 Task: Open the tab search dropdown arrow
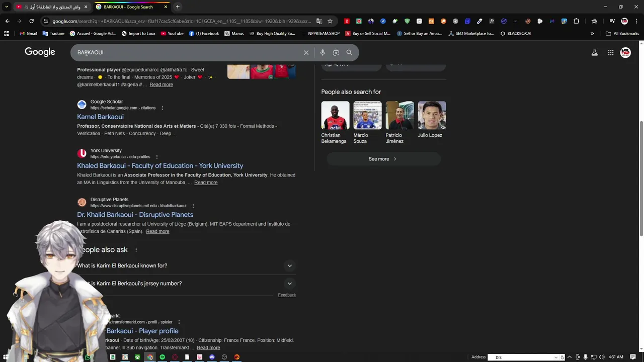[x=7, y=7]
